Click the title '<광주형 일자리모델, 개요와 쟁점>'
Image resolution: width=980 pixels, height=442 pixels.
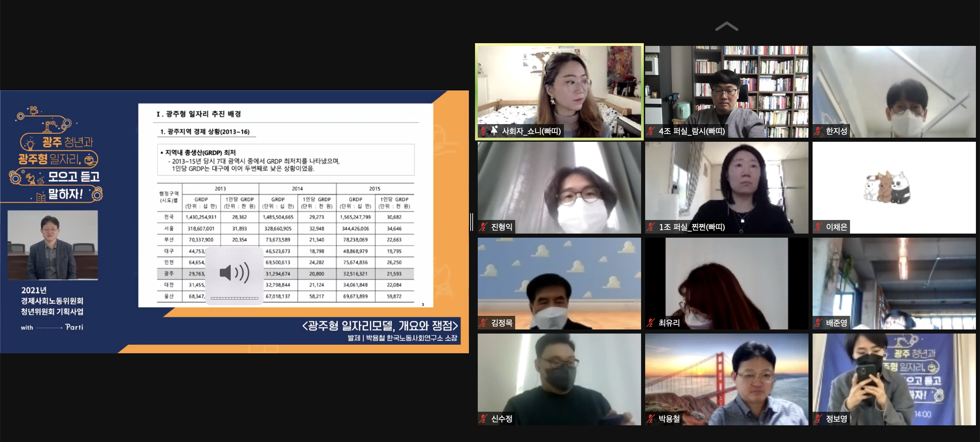[x=380, y=325]
